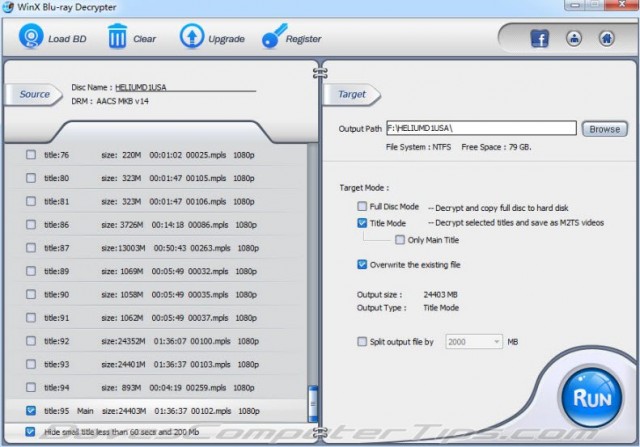Screen dimensions: 640x447
Task: Click the Target tab label
Action: (x=352, y=94)
